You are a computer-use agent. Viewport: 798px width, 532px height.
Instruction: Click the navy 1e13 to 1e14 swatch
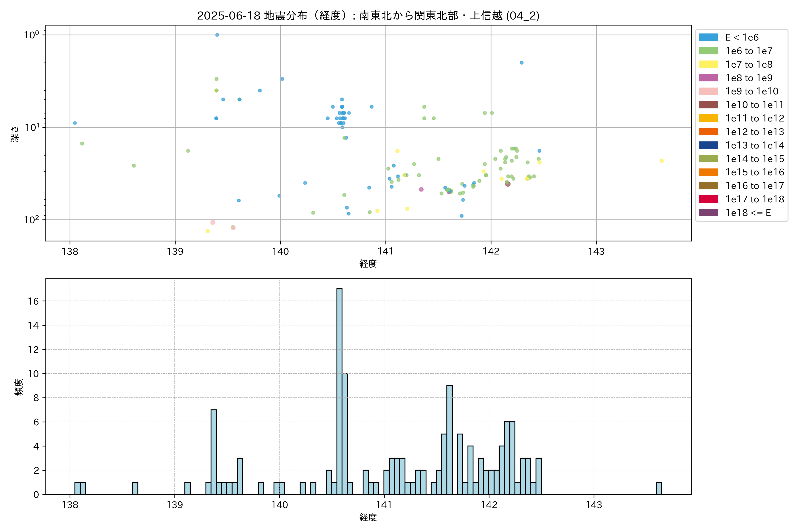tap(708, 145)
